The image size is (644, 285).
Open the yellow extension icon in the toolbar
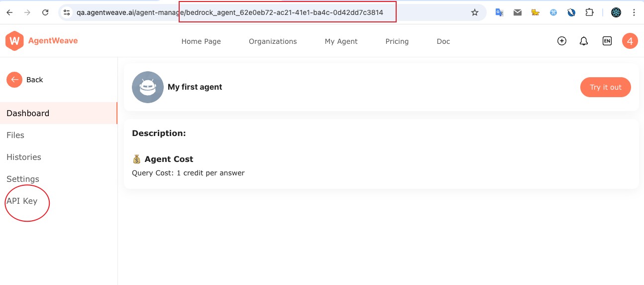click(x=536, y=12)
